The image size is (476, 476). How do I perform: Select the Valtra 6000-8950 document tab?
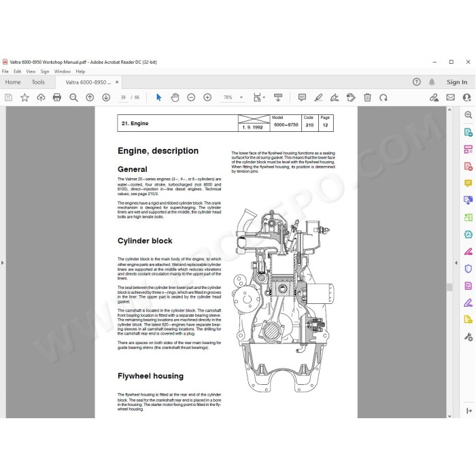click(x=88, y=82)
